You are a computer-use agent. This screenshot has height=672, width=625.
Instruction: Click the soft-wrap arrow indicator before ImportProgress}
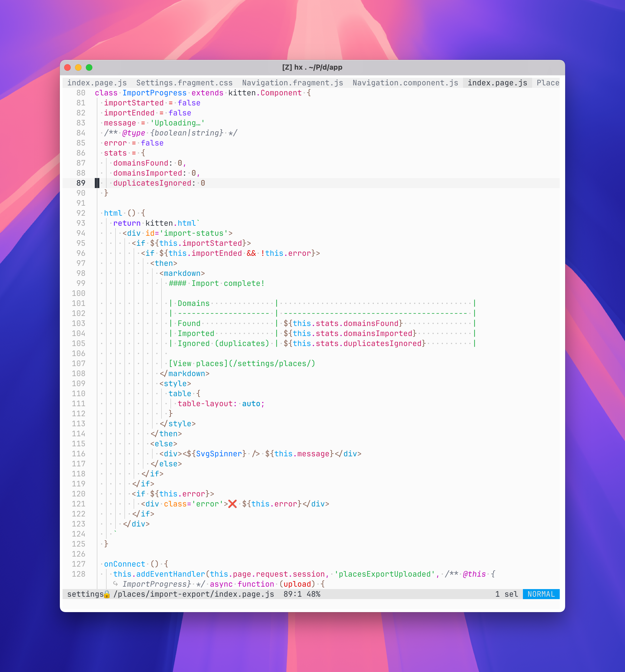tap(116, 584)
